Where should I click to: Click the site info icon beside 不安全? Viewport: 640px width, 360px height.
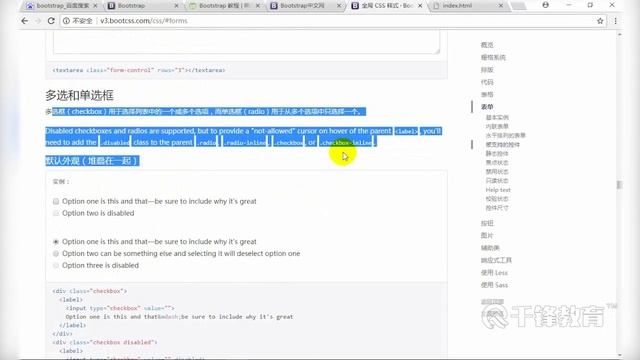point(67,21)
